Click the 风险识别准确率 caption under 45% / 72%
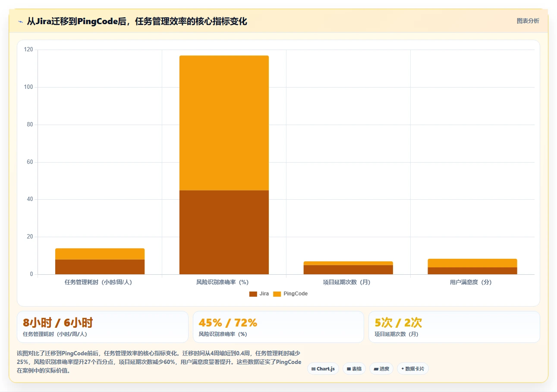557x392 pixels. (223, 334)
